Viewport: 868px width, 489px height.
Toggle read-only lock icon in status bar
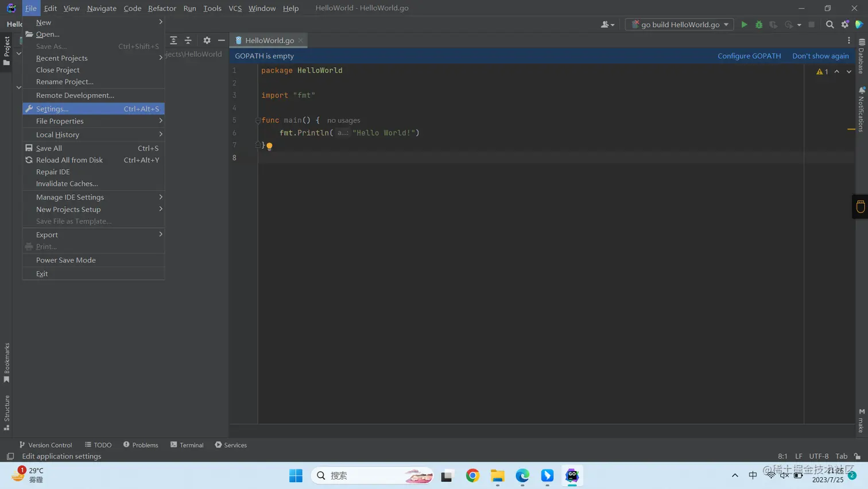pos(858,456)
